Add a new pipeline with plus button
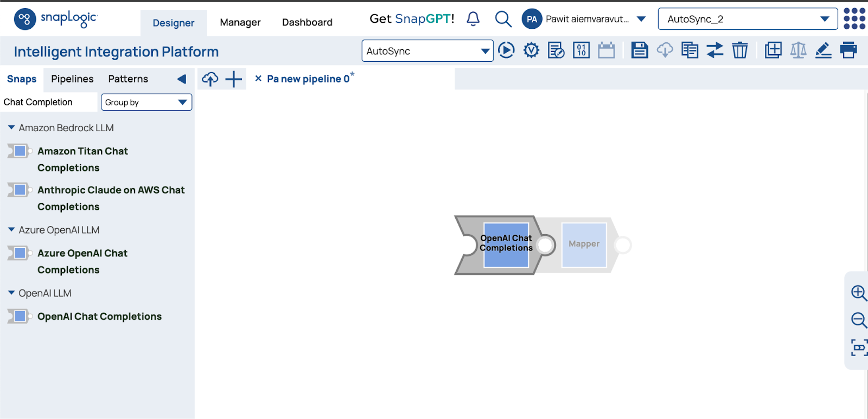 coord(234,79)
